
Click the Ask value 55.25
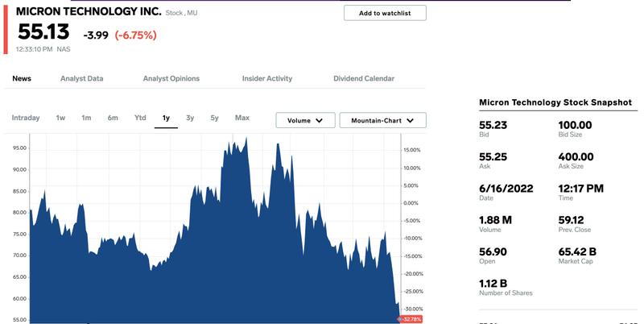coord(493,156)
